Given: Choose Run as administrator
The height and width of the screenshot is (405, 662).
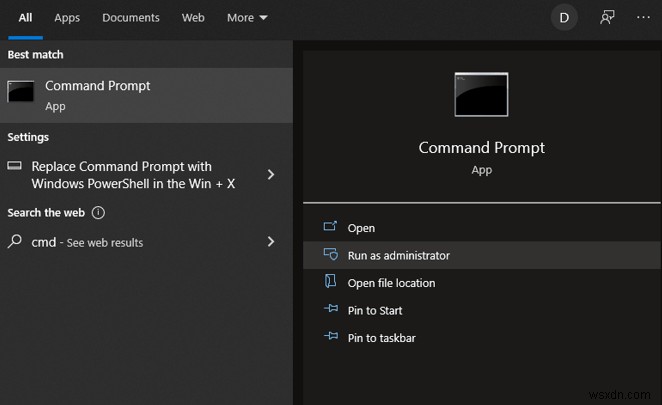Looking at the screenshot, I should (398, 256).
